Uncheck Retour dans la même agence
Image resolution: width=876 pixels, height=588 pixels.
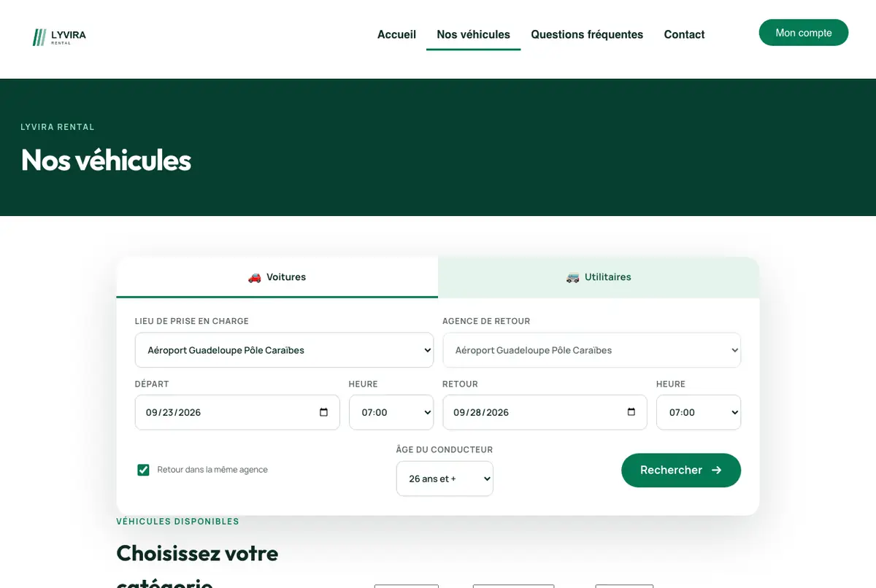pos(143,470)
